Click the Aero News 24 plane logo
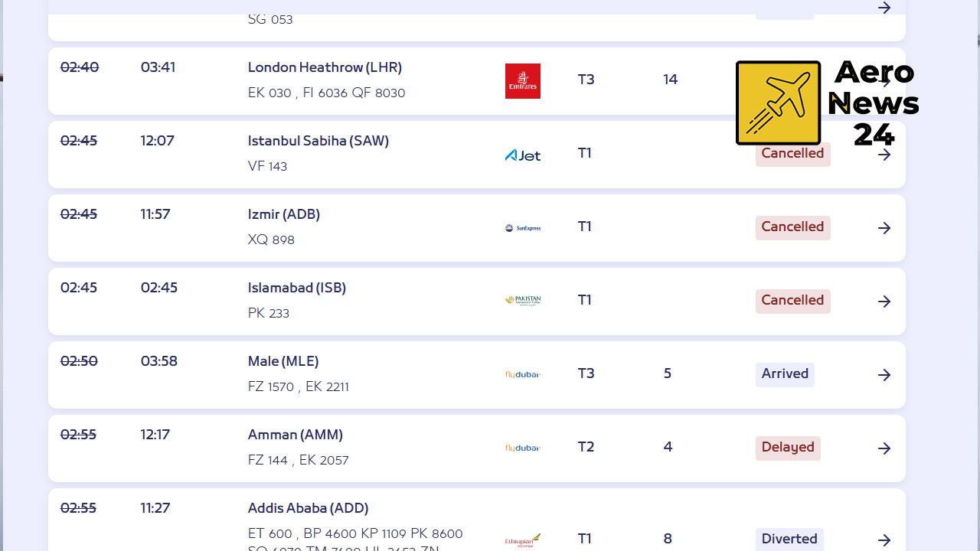 point(778,103)
